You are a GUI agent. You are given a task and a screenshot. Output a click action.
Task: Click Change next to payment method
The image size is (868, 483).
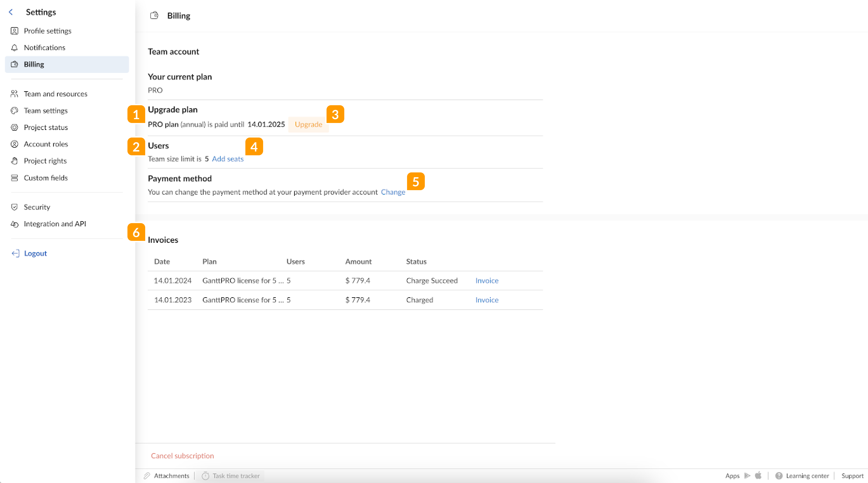[x=393, y=192]
